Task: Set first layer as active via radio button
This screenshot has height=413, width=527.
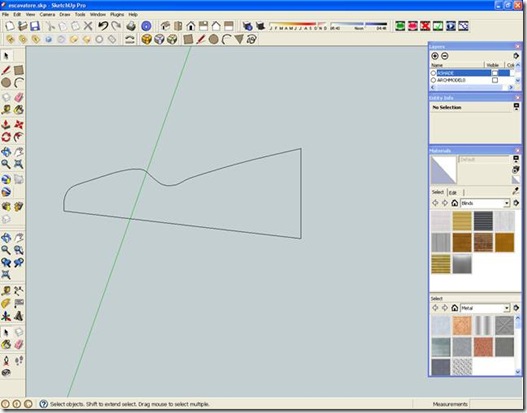Action: [433, 73]
